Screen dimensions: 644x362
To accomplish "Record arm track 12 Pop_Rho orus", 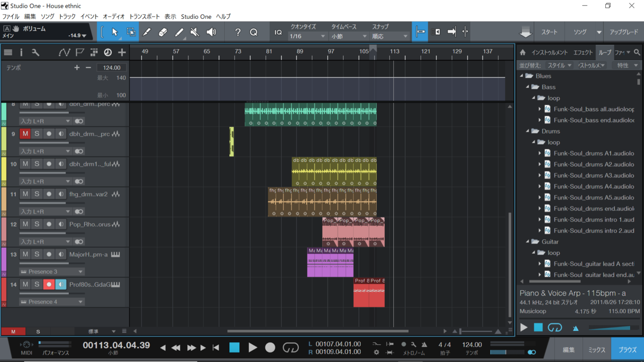I will [49, 224].
